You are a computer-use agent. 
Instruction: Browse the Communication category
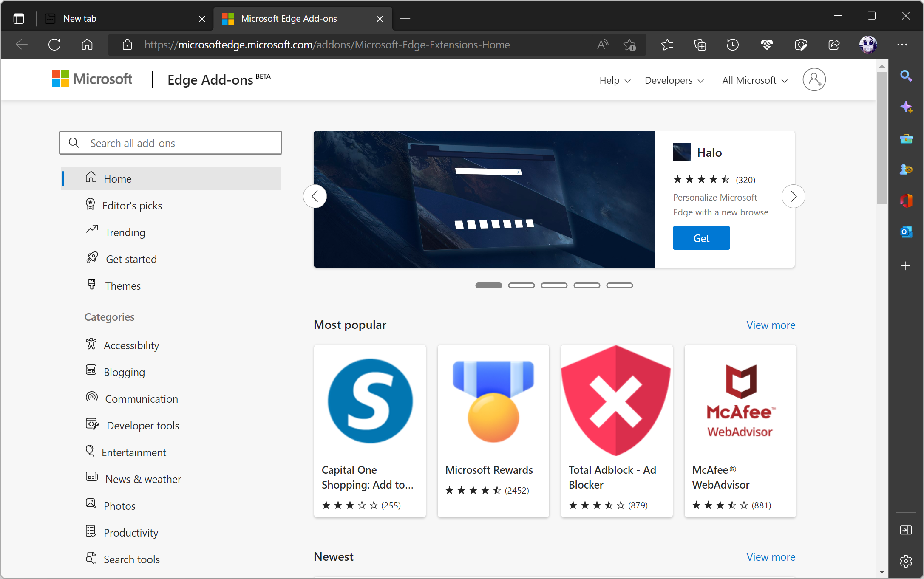(131, 399)
